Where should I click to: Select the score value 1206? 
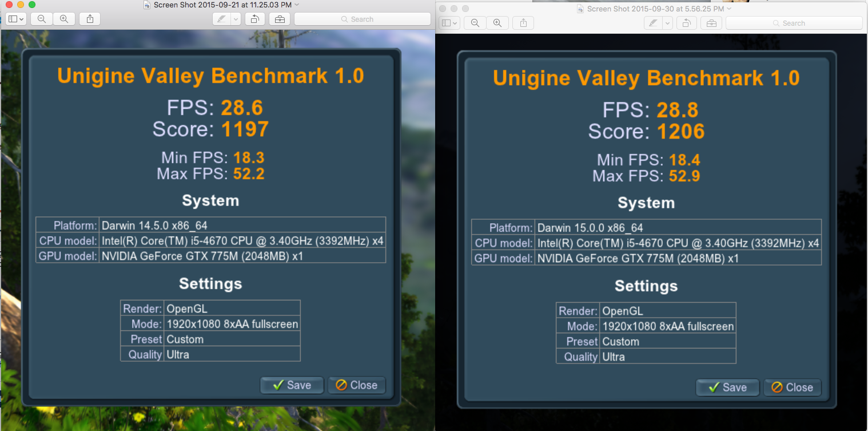pos(680,132)
